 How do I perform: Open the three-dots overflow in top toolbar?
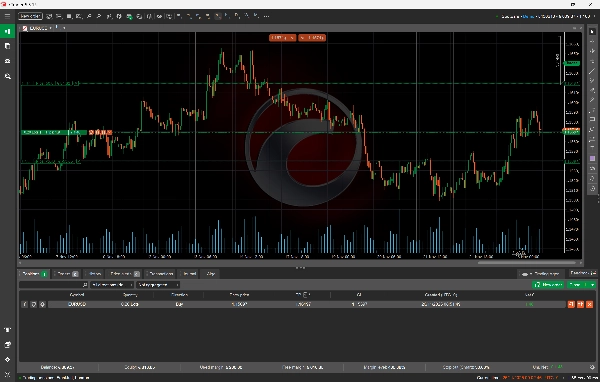click(x=266, y=16)
